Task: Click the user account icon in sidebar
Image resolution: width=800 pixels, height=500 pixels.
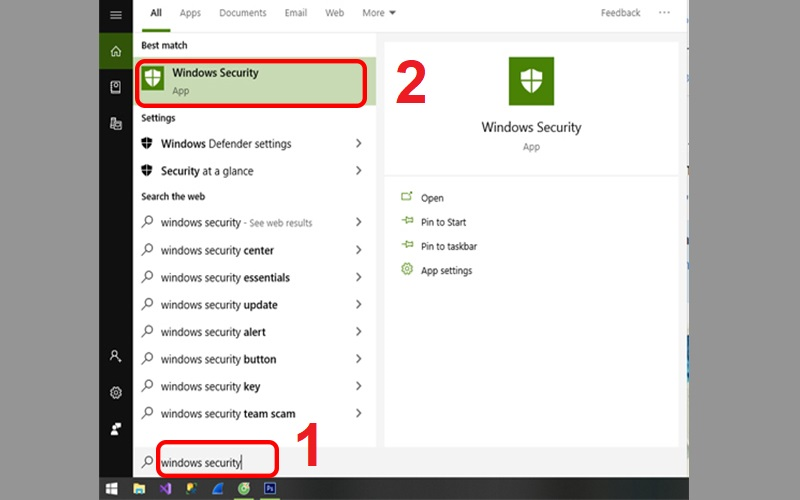Action: point(116,356)
